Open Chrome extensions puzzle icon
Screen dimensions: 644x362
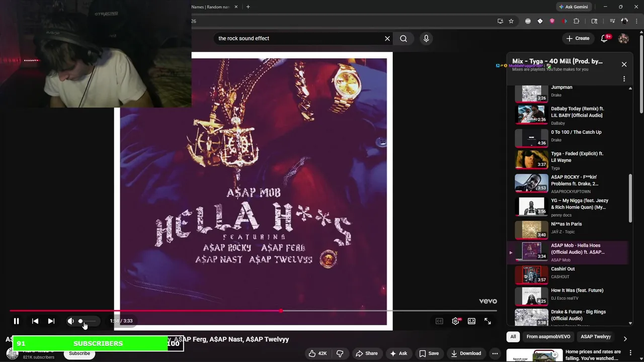(x=577, y=21)
